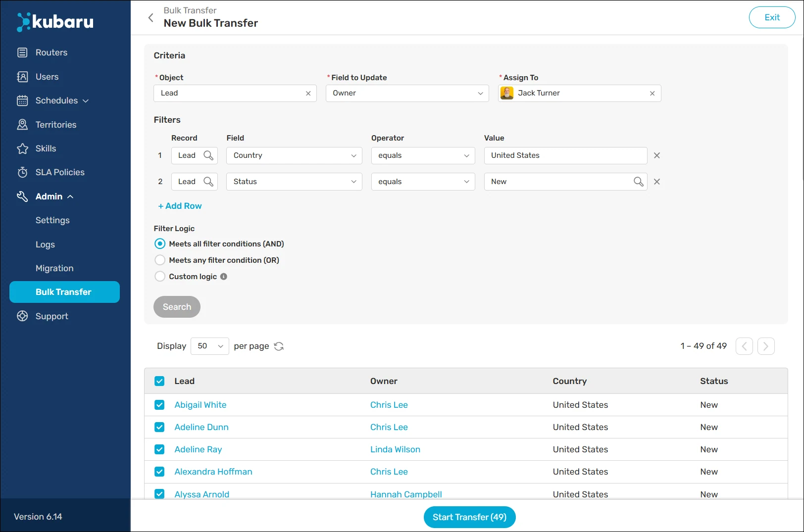Open record lookup in filter row 2
This screenshot has width=804, height=532.
[208, 182]
